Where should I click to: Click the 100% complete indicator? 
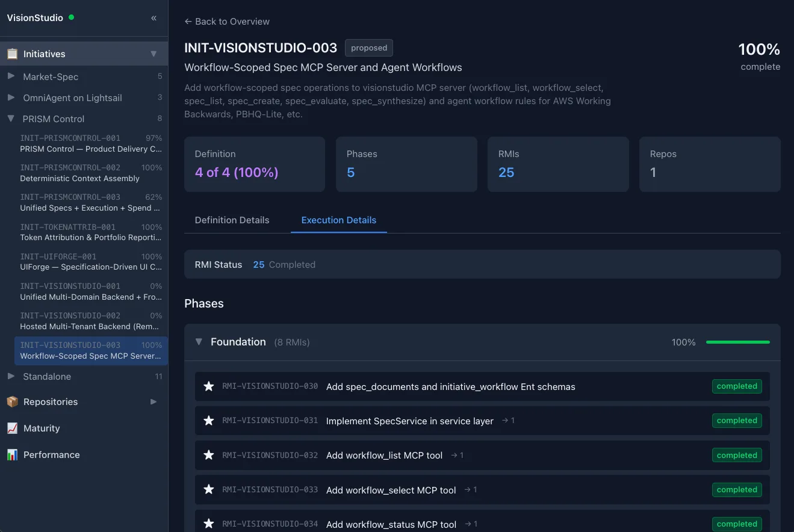(x=760, y=56)
